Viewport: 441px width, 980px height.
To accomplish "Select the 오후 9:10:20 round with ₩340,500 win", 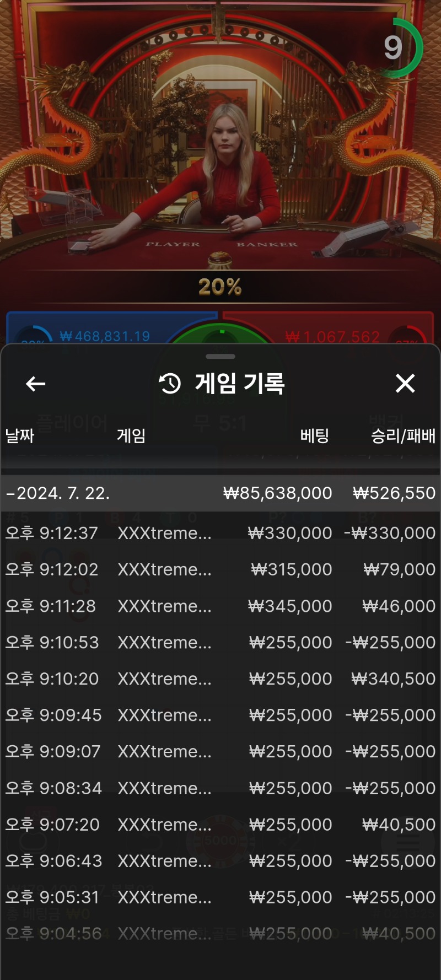I will point(220,679).
